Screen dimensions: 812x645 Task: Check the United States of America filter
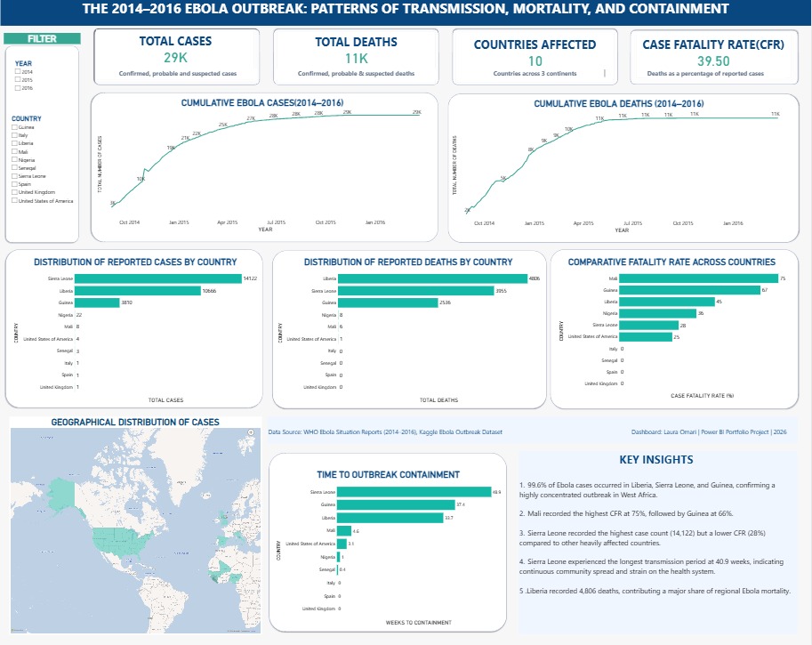[14, 200]
